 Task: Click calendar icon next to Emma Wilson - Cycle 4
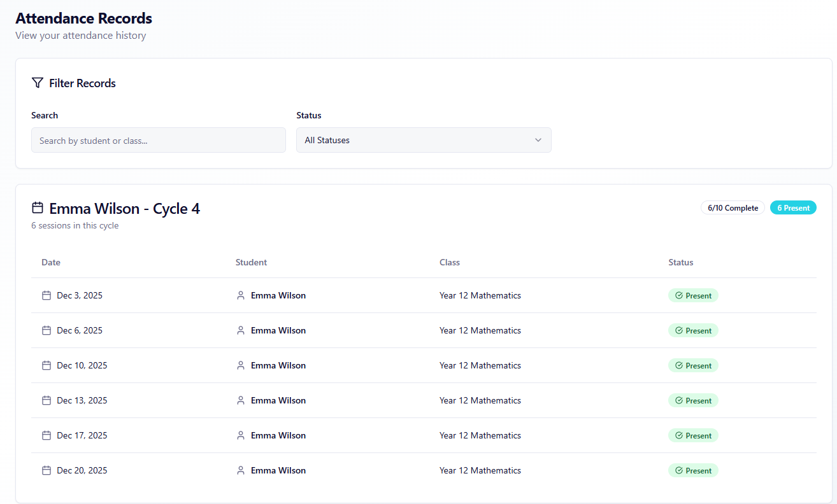[38, 208]
